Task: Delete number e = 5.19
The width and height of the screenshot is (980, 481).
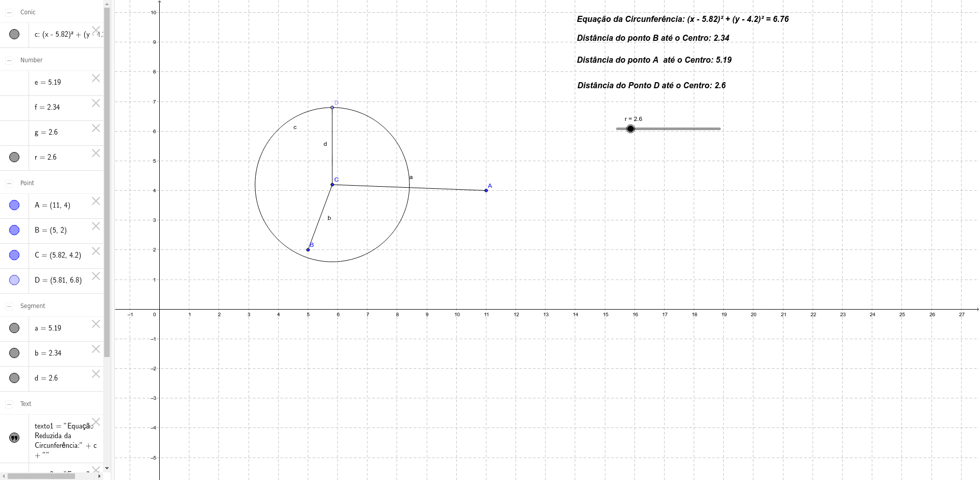Action: tap(96, 78)
